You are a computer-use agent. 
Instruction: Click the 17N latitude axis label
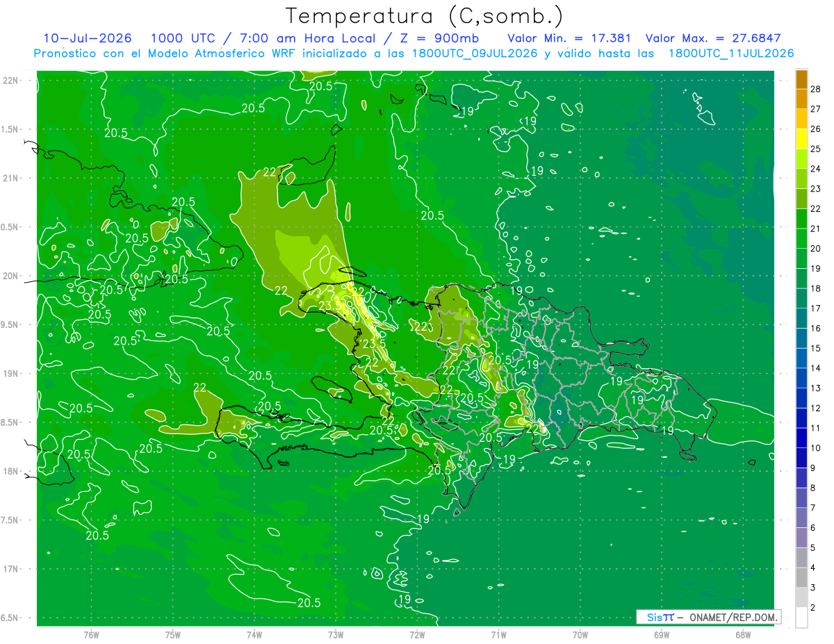coord(11,570)
